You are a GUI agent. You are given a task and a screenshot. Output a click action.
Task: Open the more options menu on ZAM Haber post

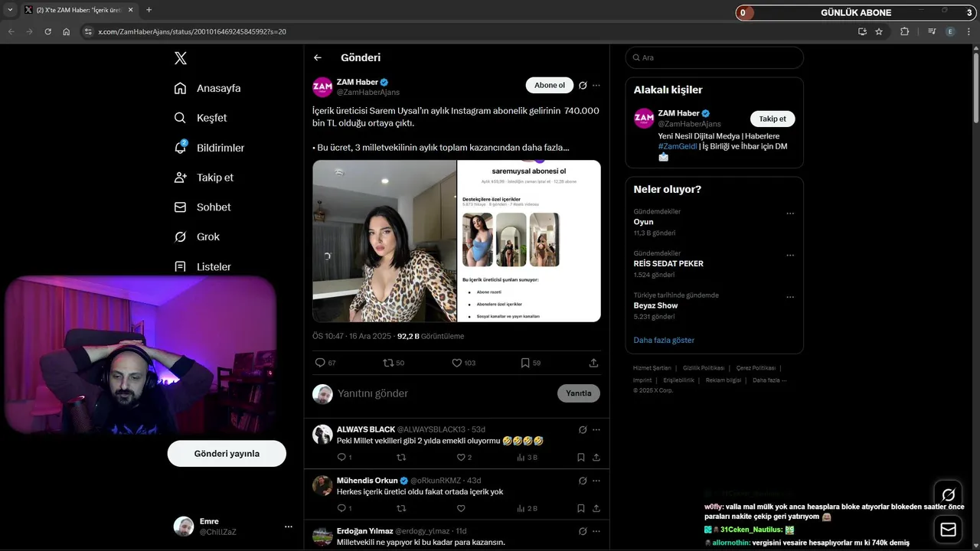point(596,85)
